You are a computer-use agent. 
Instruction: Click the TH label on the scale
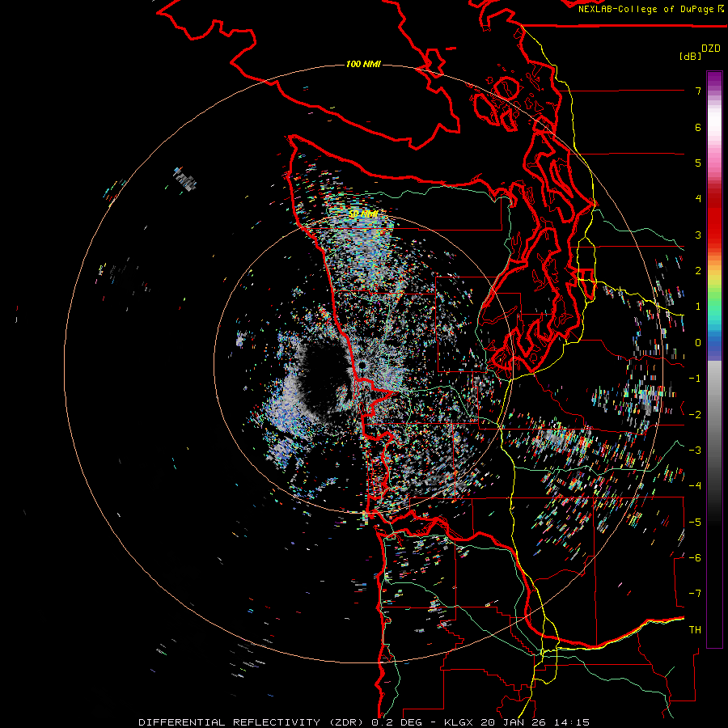[x=695, y=629]
